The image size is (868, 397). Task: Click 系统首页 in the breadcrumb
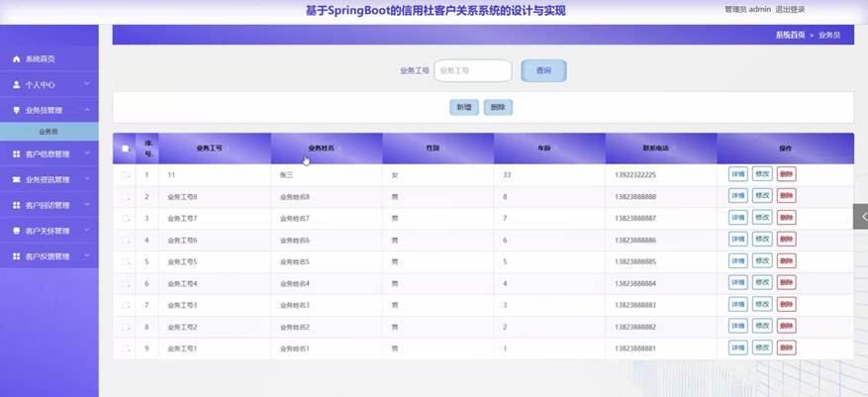tap(790, 35)
